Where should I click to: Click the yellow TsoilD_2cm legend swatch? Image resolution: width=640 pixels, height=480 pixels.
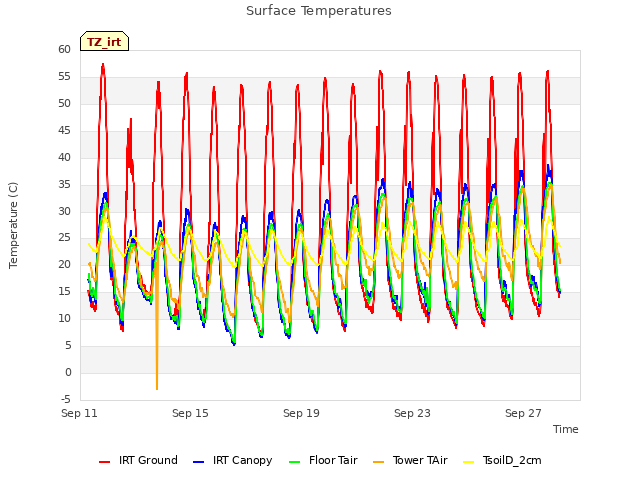(469, 461)
